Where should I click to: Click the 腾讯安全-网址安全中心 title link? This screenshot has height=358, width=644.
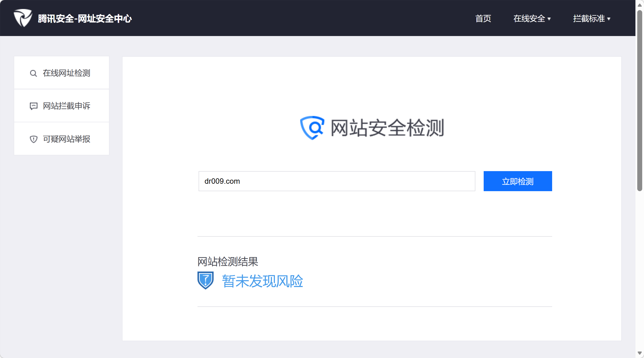(85, 18)
